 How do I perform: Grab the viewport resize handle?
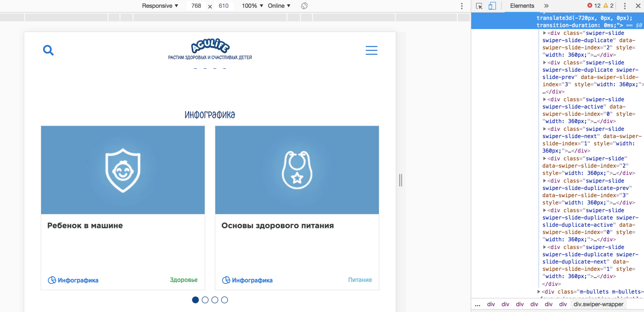(400, 180)
